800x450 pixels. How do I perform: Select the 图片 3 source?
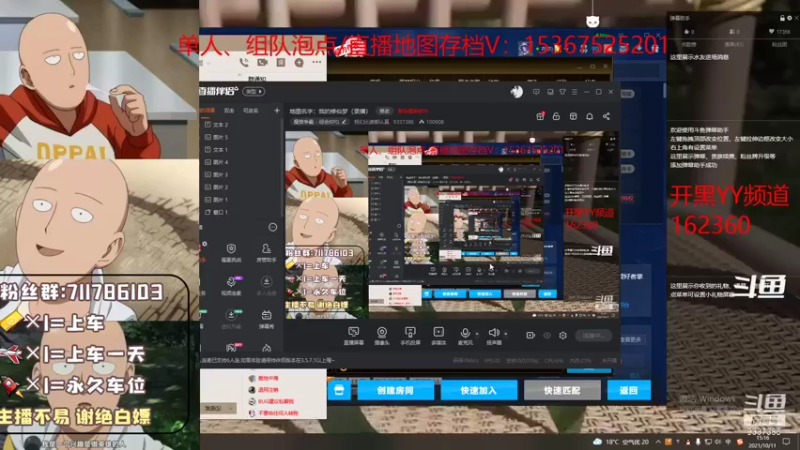coord(241,174)
